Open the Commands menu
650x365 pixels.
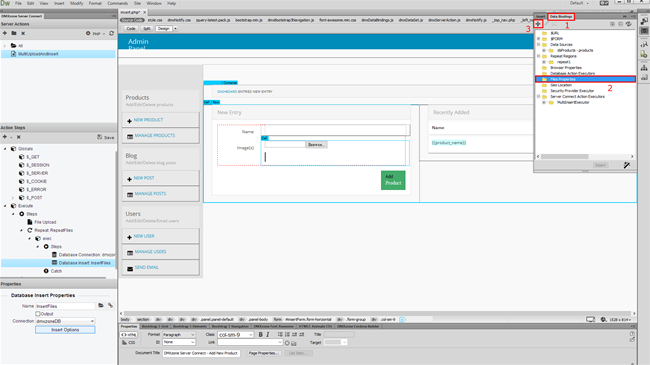(117, 3)
